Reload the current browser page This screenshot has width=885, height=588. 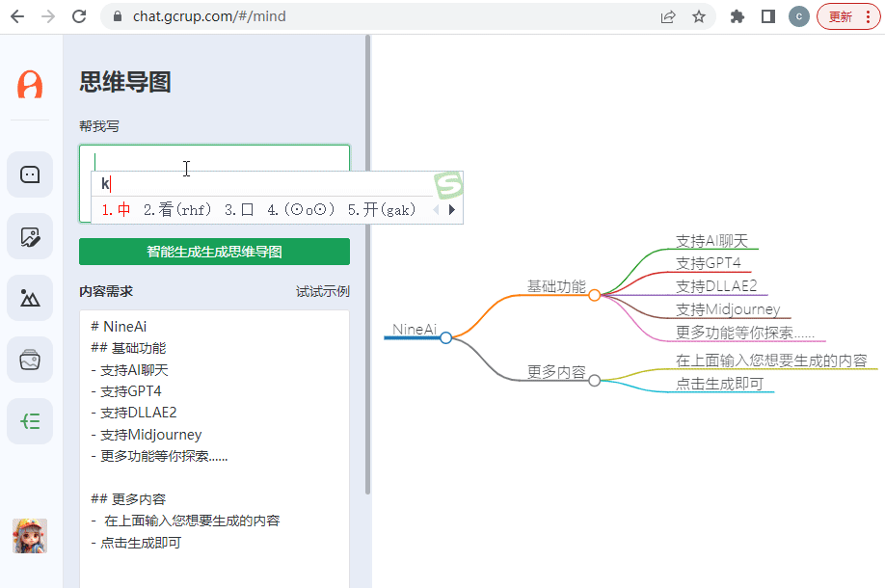coord(79,16)
